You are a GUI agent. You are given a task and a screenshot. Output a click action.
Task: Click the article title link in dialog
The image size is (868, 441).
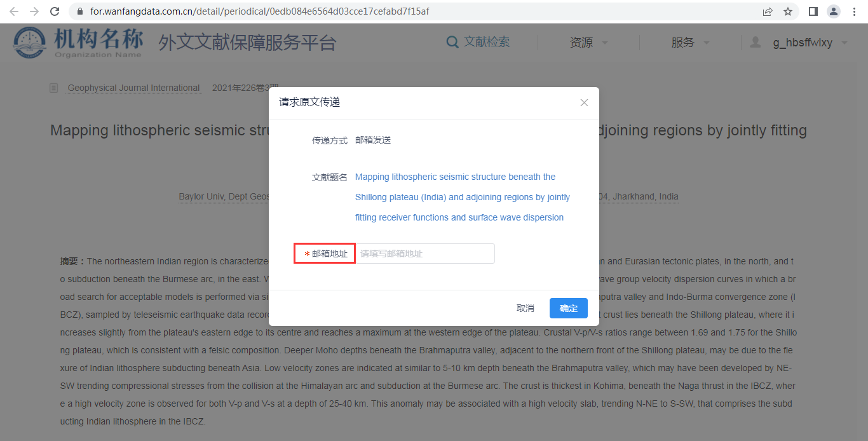coord(462,197)
